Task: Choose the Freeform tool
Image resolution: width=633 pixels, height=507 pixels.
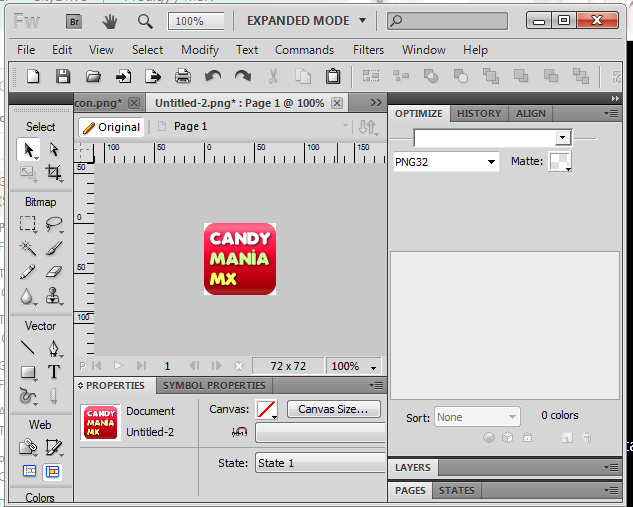Action: [28, 396]
